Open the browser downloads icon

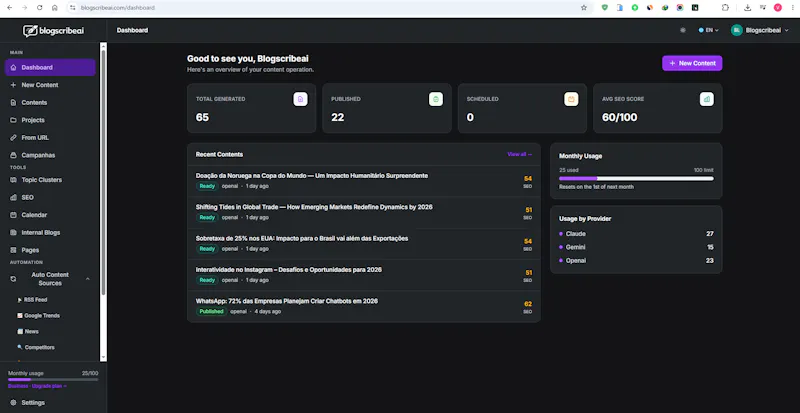pyautogui.click(x=747, y=8)
